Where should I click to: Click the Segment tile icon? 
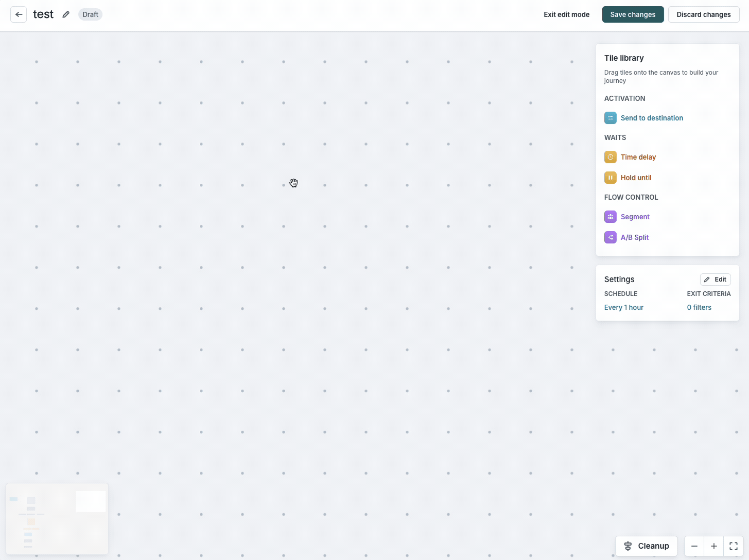[x=611, y=217]
